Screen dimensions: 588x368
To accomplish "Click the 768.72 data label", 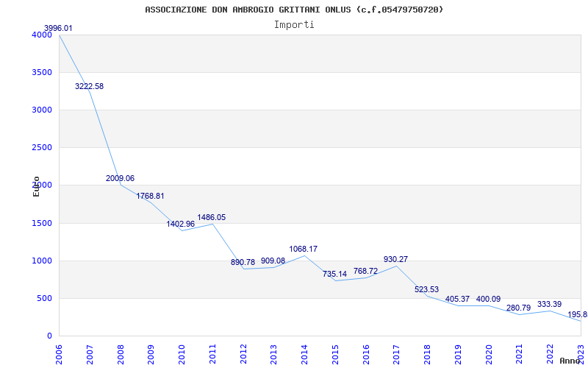I will (x=365, y=271).
